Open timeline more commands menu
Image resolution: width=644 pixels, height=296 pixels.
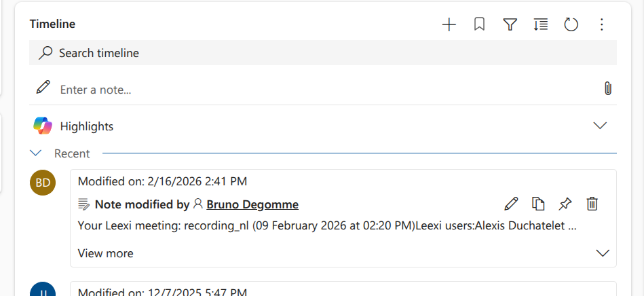tap(601, 24)
